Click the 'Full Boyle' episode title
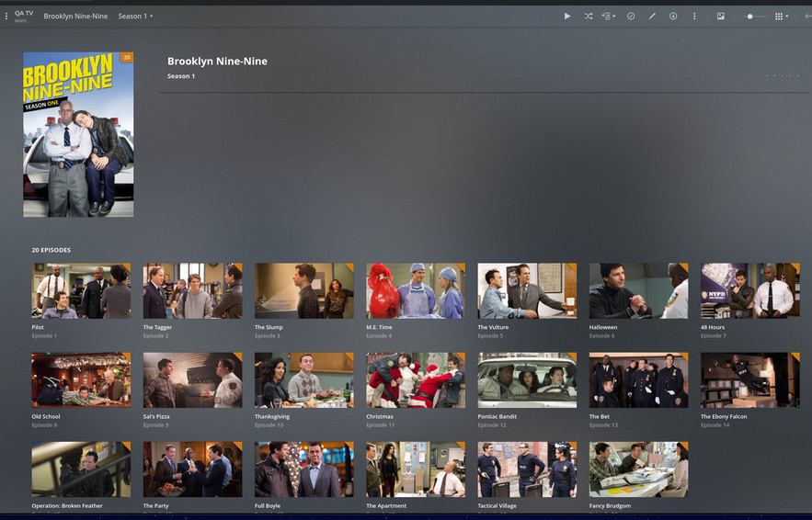 coord(268,506)
